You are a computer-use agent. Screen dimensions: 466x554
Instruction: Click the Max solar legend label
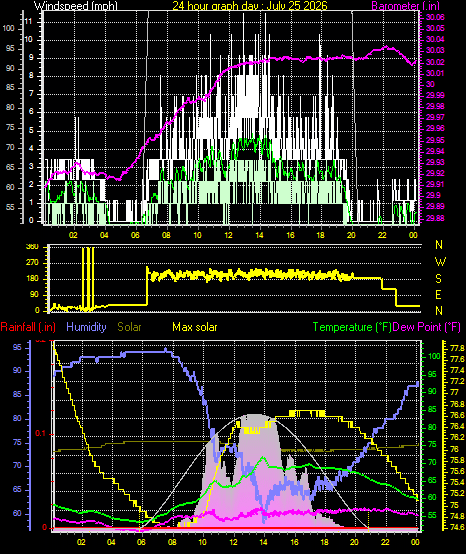[x=195, y=327]
